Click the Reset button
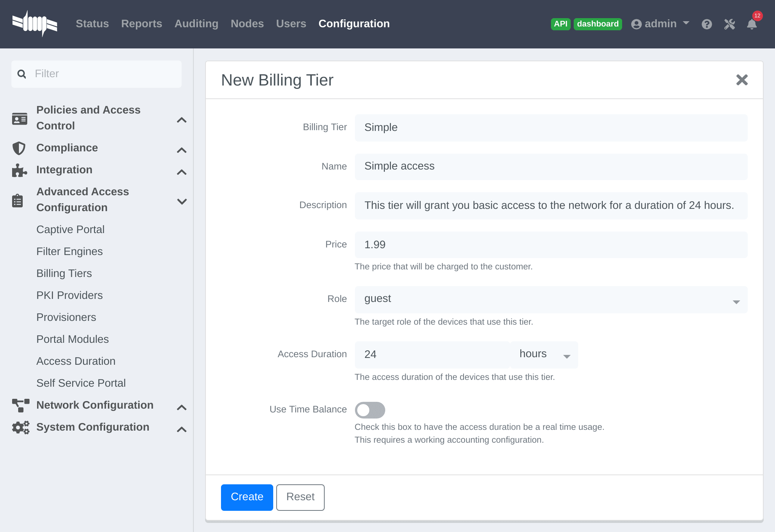Screen dimensions: 775x532 [x=300, y=497]
